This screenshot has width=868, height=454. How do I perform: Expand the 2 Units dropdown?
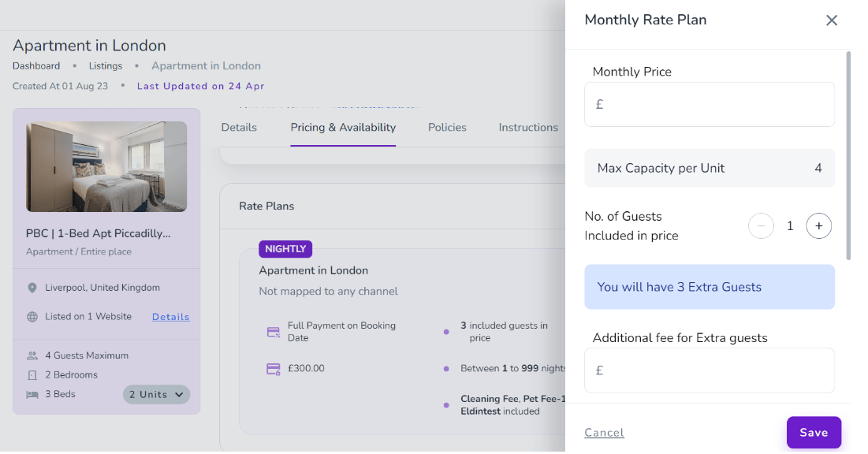156,393
